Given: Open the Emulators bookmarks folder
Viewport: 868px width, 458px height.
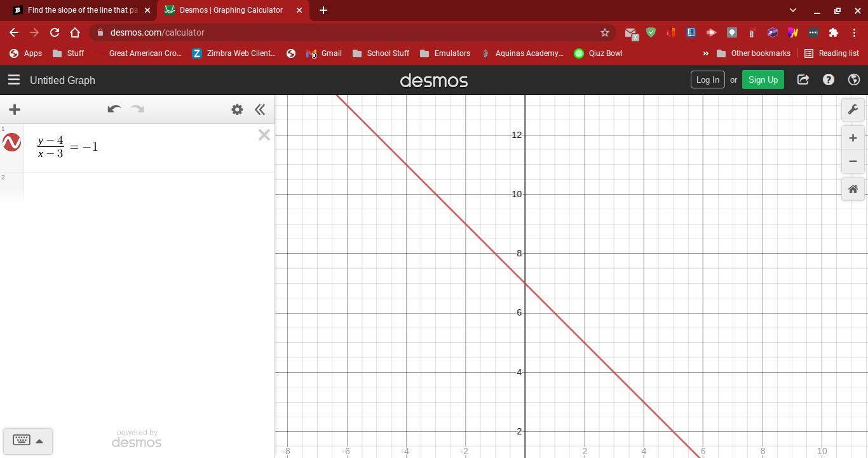Looking at the screenshot, I should [445, 53].
